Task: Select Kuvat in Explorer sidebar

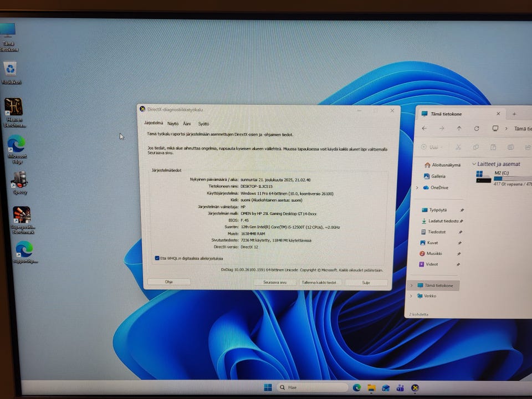Action: click(429, 243)
